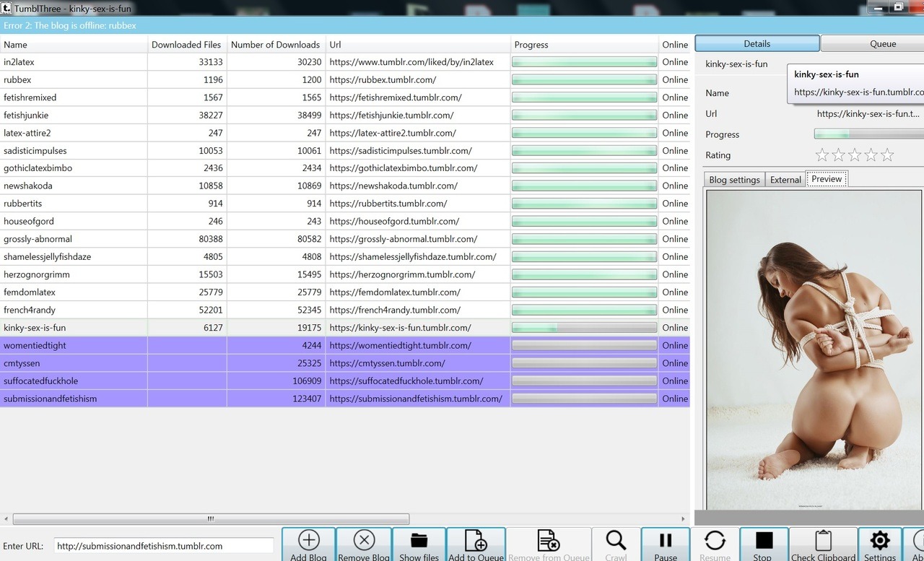The width and height of the screenshot is (924, 561).
Task: Click inside the Enter URL text field
Action: 164,546
